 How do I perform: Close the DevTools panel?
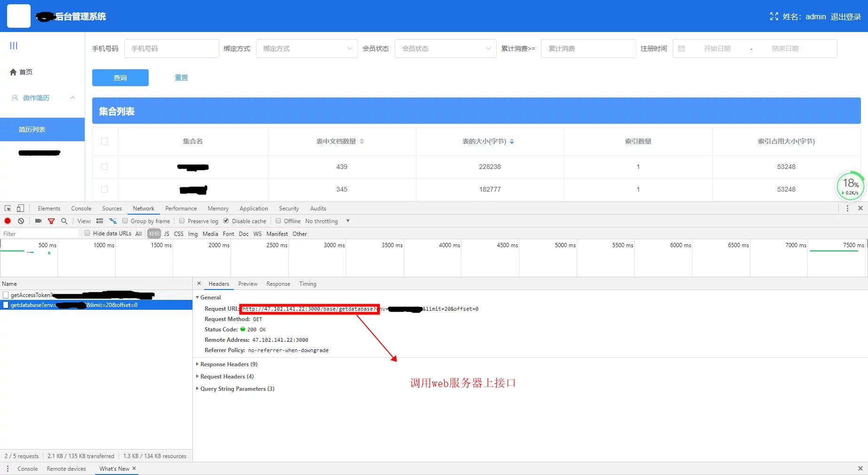pyautogui.click(x=860, y=208)
